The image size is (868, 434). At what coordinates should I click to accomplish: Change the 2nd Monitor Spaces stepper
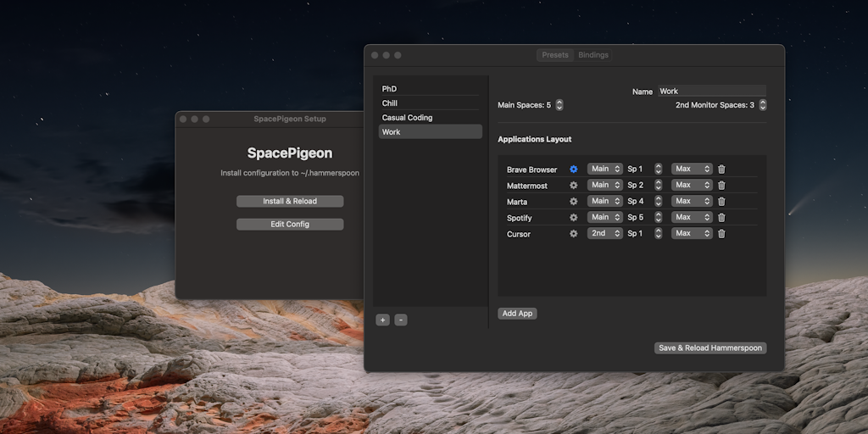(762, 105)
